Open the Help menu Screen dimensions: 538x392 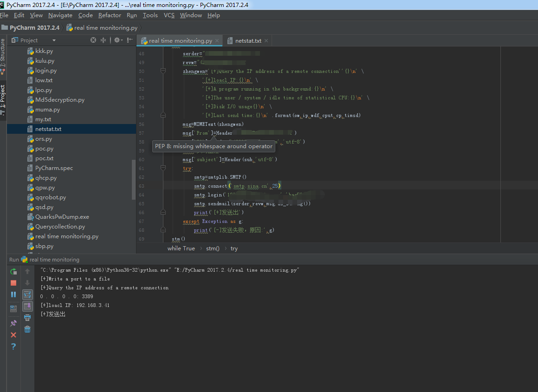[x=214, y=15]
